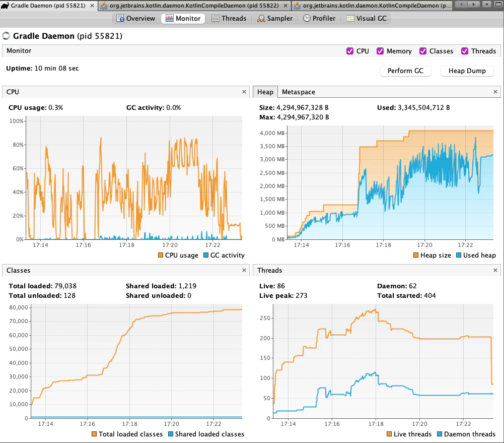
Task: Close the Threads graph panel
Action: coord(495,270)
